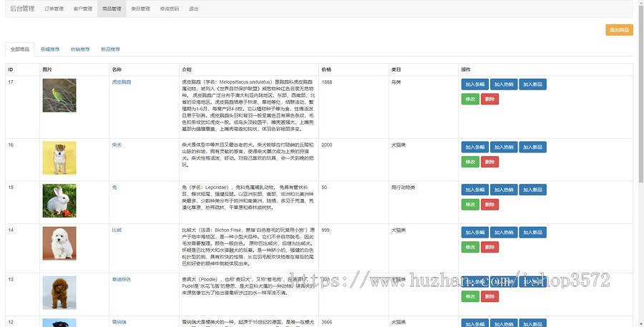Click the orange 添加商品 button

[x=619, y=30]
